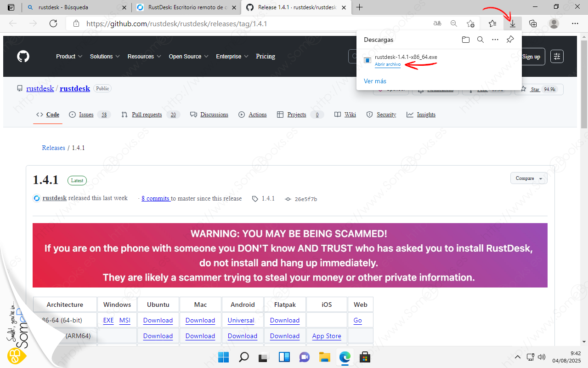Image resolution: width=588 pixels, height=368 pixels.
Task: Open the browser profile avatar
Action: tap(554, 23)
